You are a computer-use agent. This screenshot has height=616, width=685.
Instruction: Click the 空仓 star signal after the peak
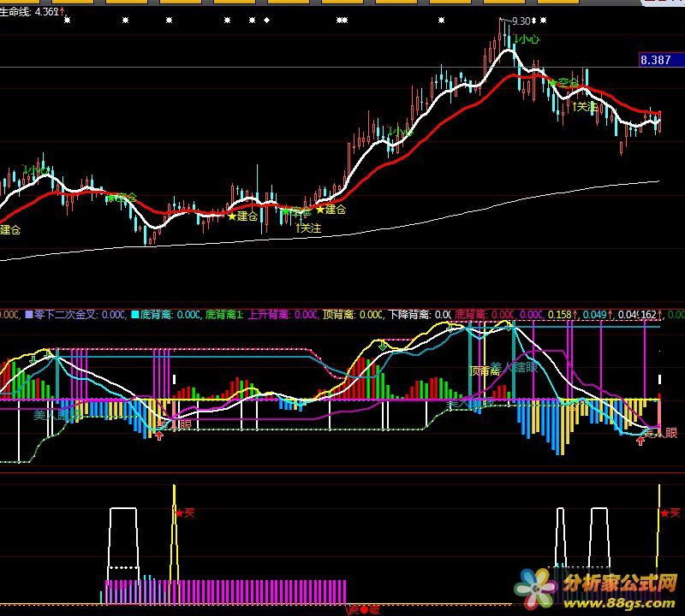point(564,83)
